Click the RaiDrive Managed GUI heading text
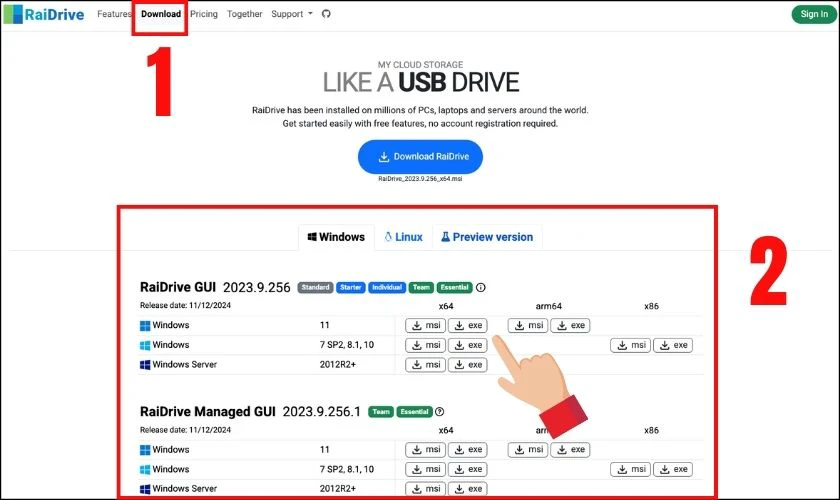The width and height of the screenshot is (840, 500). pos(208,412)
